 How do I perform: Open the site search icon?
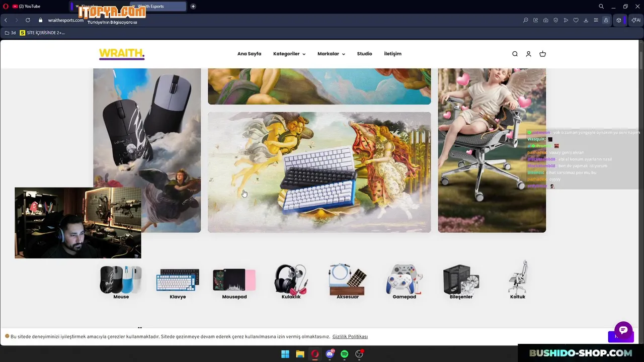tap(515, 54)
